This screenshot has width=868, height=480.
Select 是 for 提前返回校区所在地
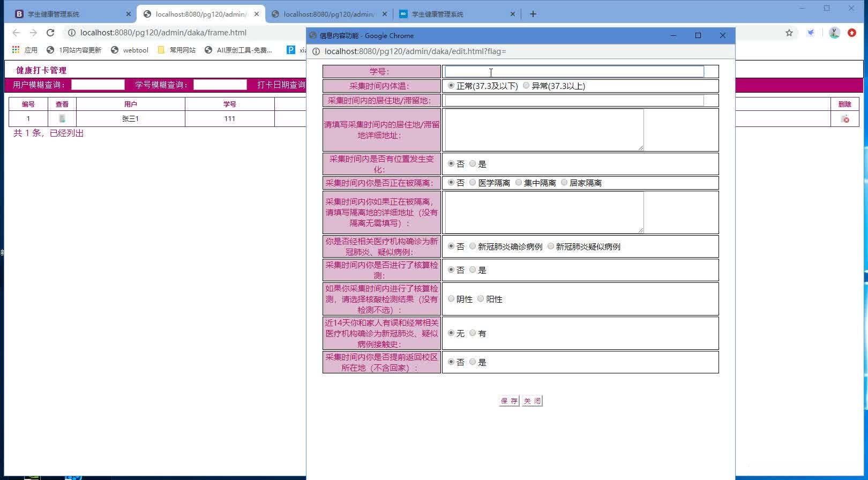click(x=473, y=362)
